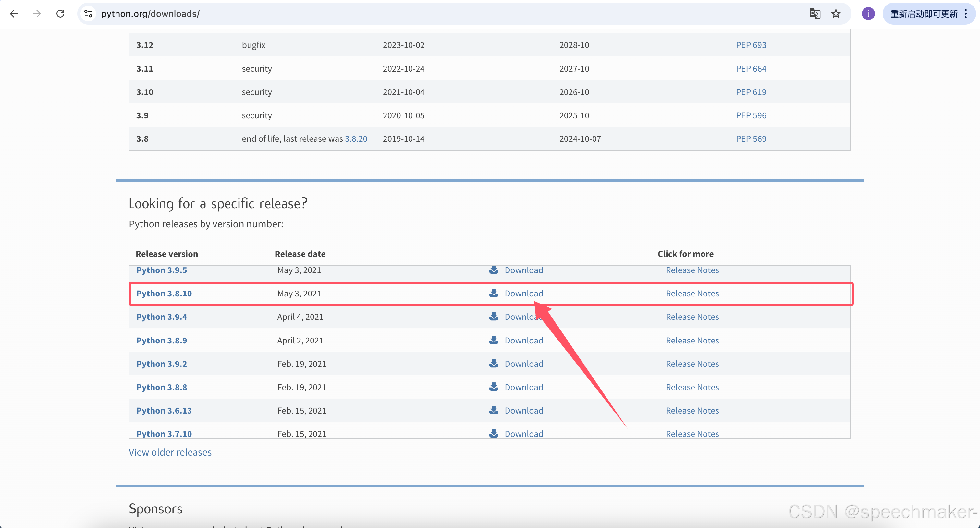Open Python 3.8.10 release page
Viewport: 980px width, 528px height.
[x=164, y=294]
